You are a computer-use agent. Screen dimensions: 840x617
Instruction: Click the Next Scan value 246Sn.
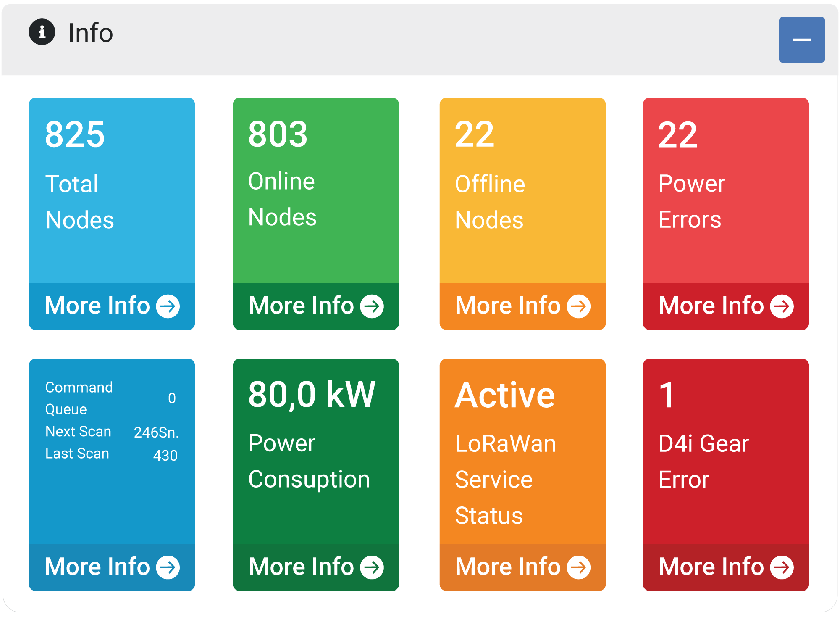pyautogui.click(x=156, y=432)
